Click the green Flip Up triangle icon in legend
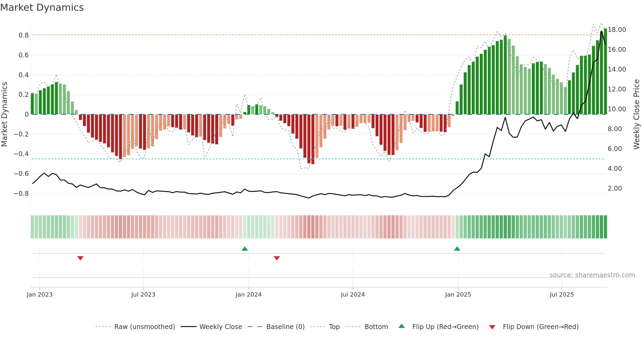Image resolution: width=644 pixels, height=362 pixels. click(x=402, y=326)
